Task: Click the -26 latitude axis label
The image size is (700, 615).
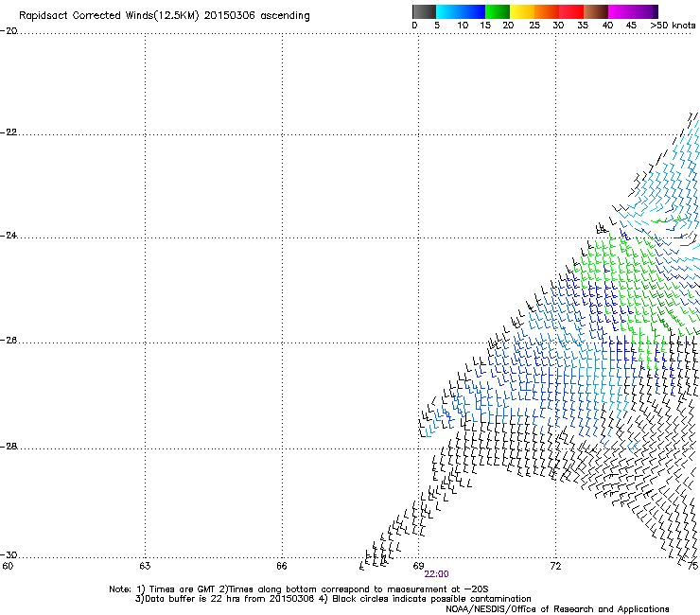Action: pyautogui.click(x=9, y=341)
